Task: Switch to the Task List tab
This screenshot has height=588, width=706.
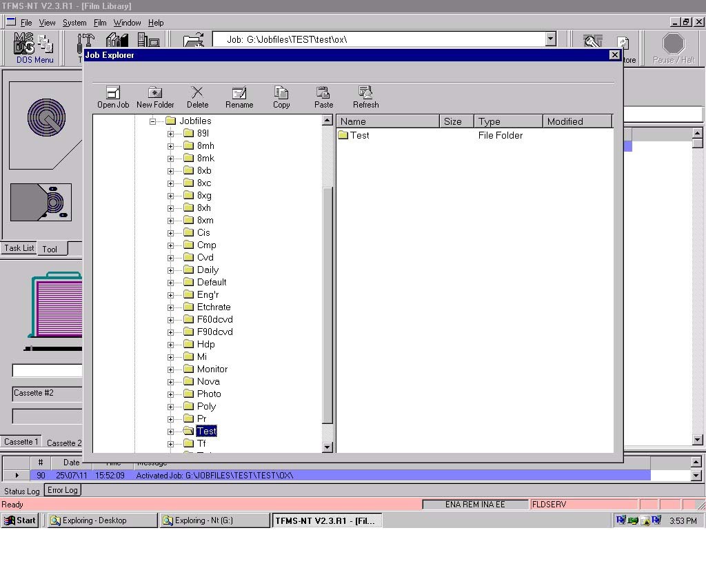Action: coord(19,247)
